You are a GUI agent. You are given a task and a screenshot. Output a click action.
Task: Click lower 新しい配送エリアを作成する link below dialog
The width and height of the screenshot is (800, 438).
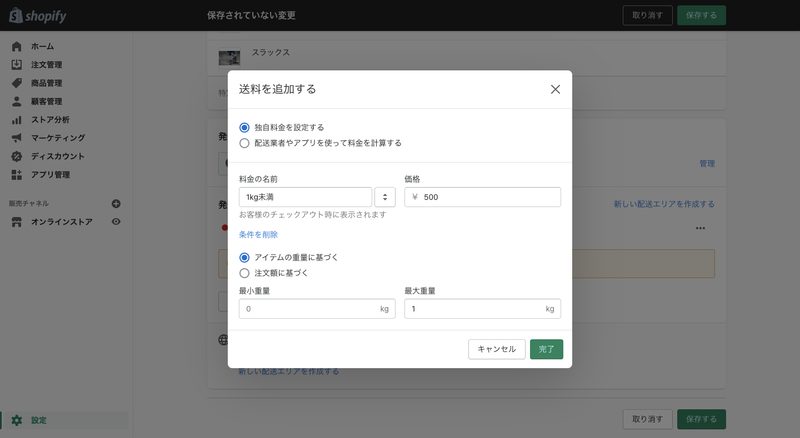pyautogui.click(x=289, y=371)
